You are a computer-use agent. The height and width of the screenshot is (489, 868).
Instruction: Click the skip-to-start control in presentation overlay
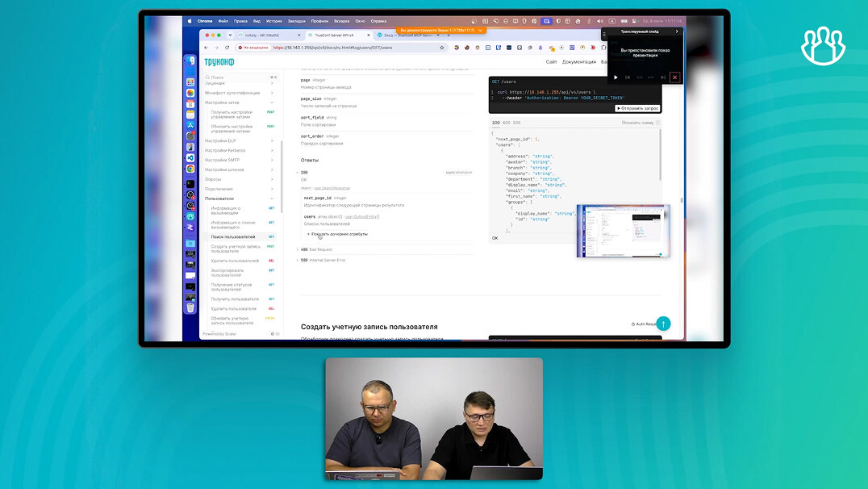pos(627,77)
